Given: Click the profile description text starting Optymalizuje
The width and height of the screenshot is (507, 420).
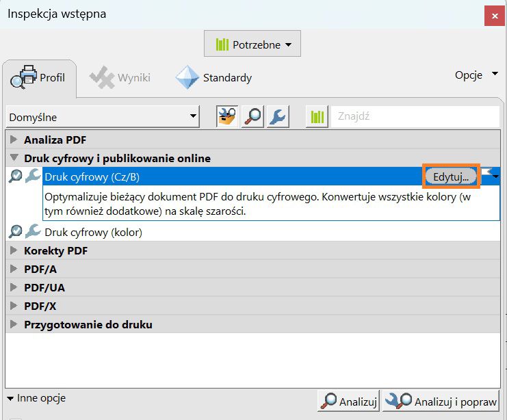Looking at the screenshot, I should point(257,204).
